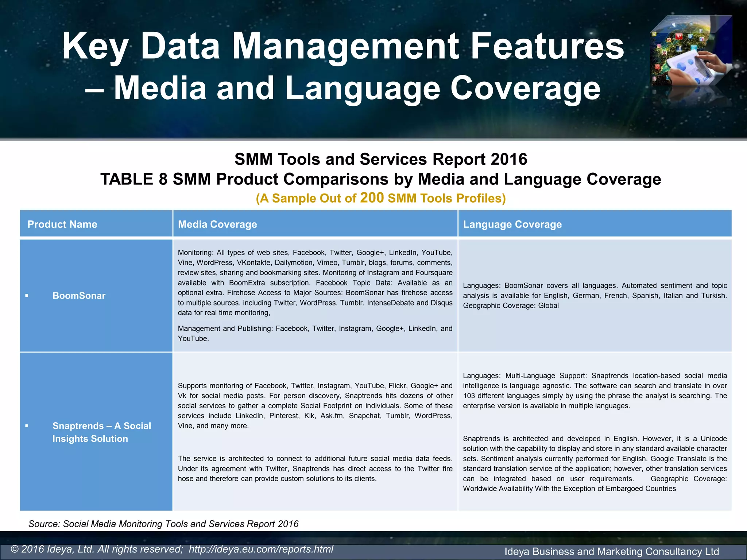Click 'Management and Publishing: Facebook, Twitter' paragraph

click(315, 333)
